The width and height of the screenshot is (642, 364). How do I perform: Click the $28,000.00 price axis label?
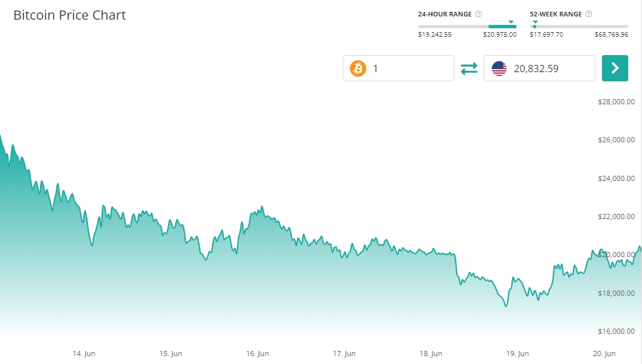pyautogui.click(x=616, y=102)
